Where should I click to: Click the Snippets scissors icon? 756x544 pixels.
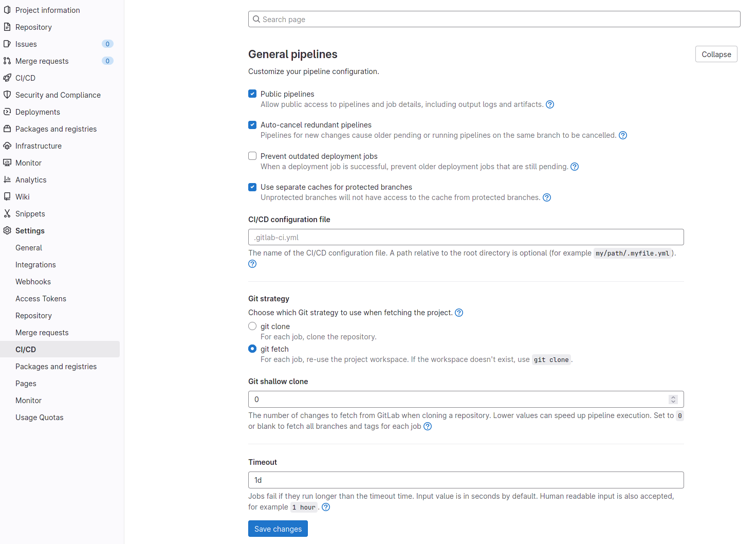[x=7, y=213]
